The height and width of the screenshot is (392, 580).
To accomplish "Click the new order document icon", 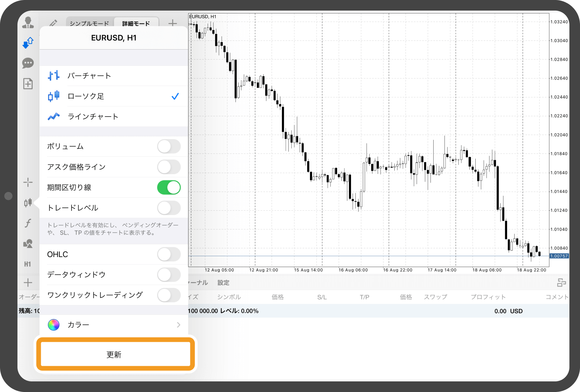I will click(x=28, y=84).
